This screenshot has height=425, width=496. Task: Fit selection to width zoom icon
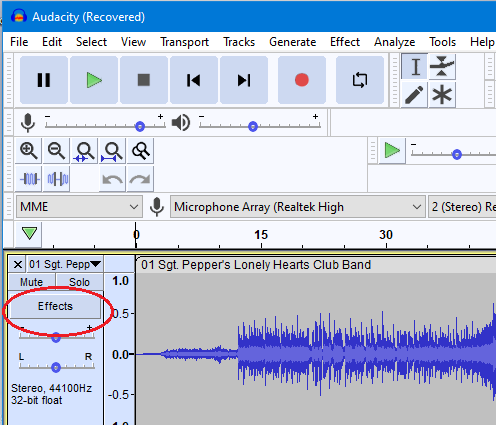84,151
